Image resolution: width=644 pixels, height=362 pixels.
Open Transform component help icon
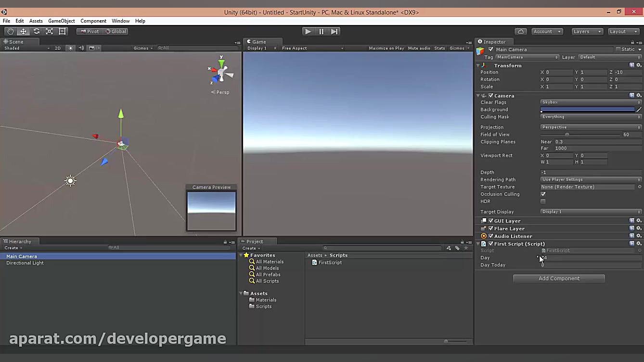coord(632,65)
